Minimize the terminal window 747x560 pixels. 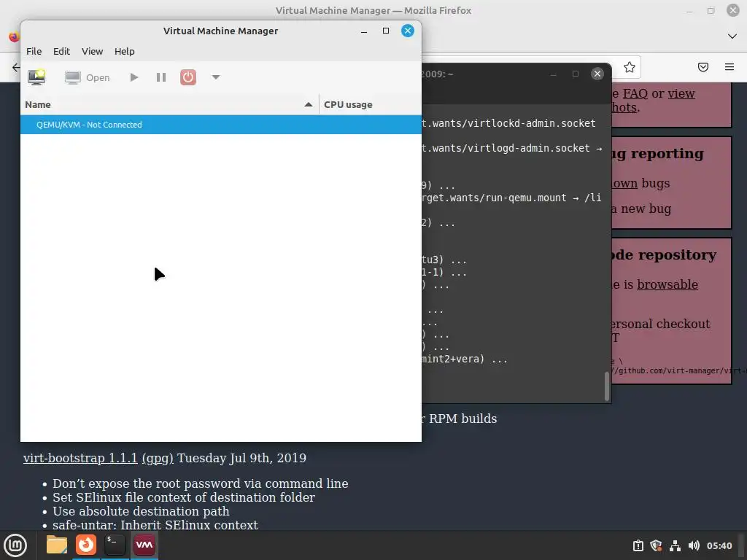coord(554,74)
